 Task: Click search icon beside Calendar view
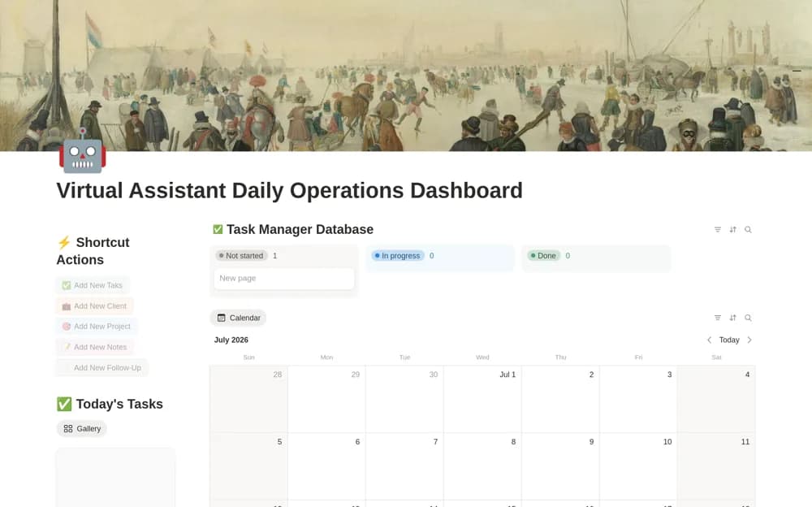coord(748,318)
